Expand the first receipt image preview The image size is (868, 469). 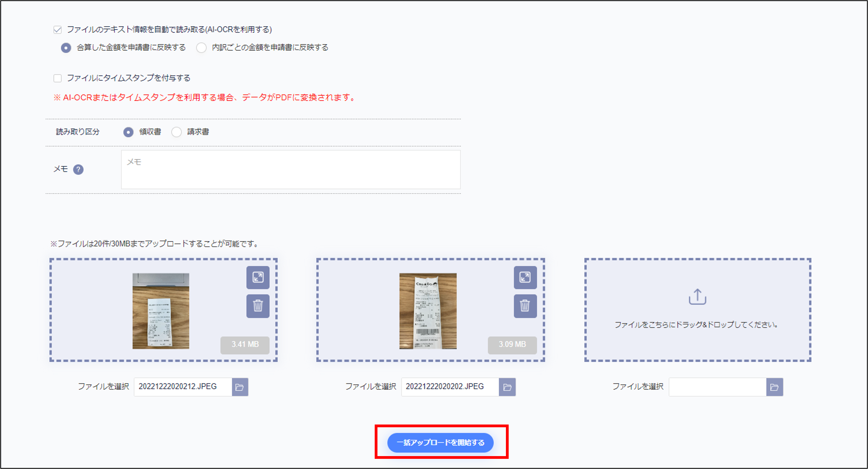[258, 278]
